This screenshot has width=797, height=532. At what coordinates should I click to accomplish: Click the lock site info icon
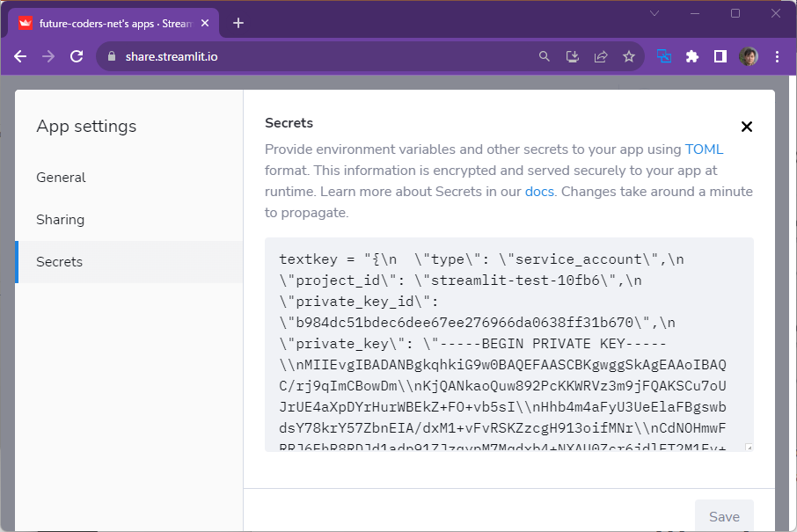click(112, 56)
